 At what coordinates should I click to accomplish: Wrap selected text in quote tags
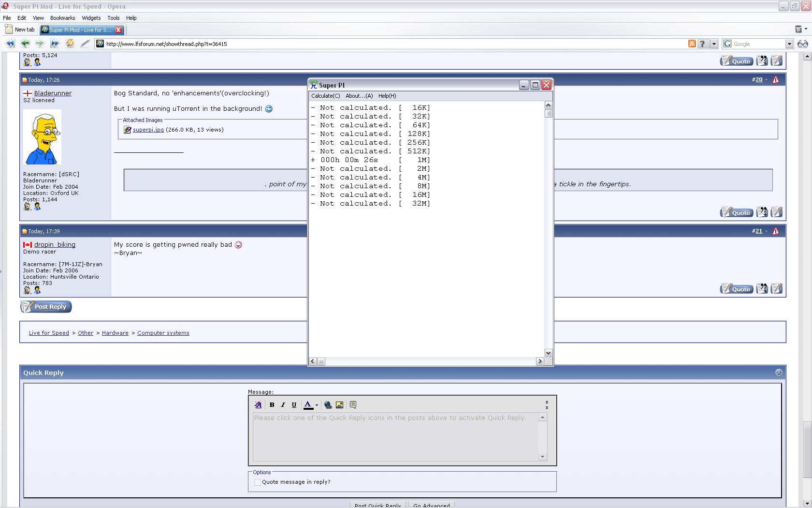click(353, 405)
